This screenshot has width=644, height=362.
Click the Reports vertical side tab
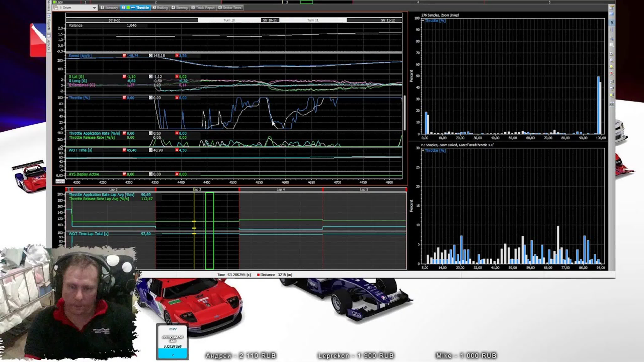[49, 23]
